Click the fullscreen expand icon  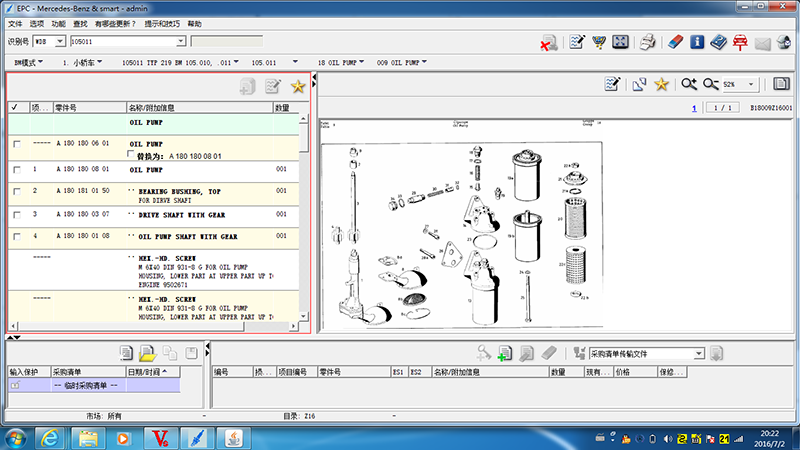point(620,42)
